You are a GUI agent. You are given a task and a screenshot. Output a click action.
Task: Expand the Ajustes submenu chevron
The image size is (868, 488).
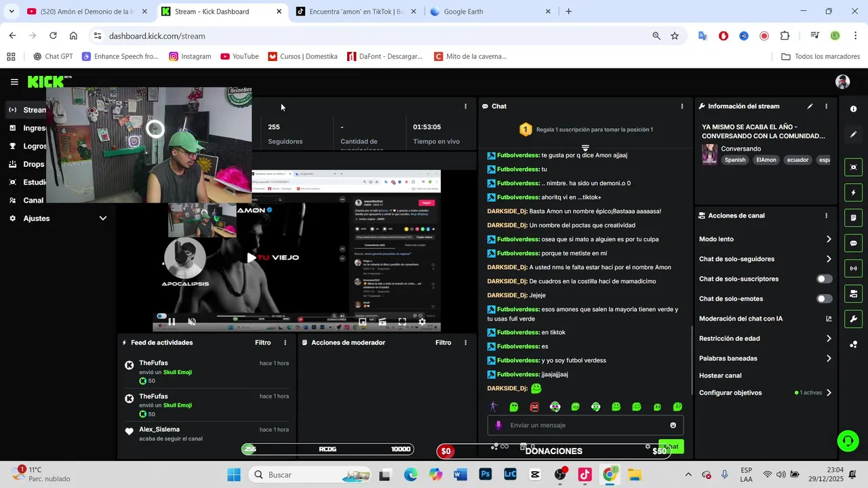(103, 218)
